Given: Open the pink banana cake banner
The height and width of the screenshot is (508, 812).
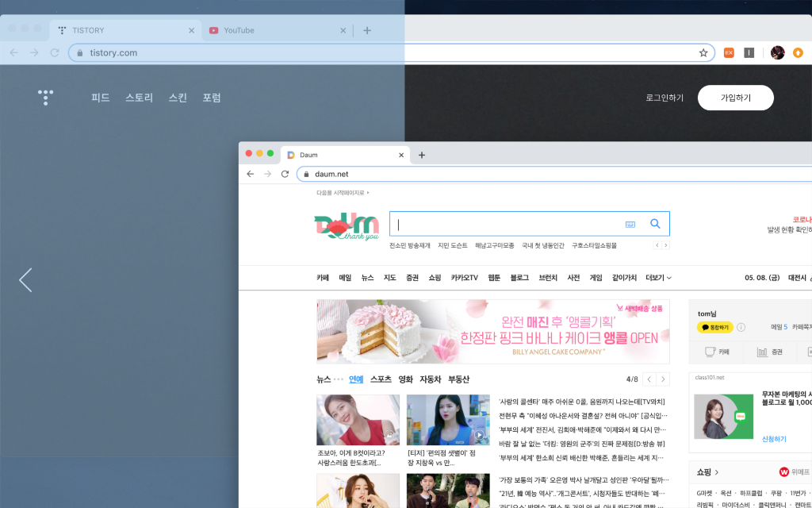Looking at the screenshot, I should pyautogui.click(x=493, y=332).
